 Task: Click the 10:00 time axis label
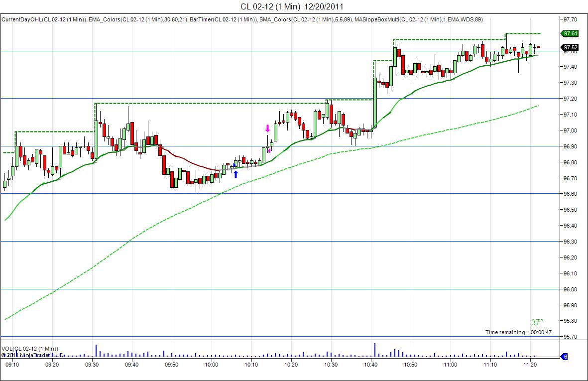click(212, 365)
